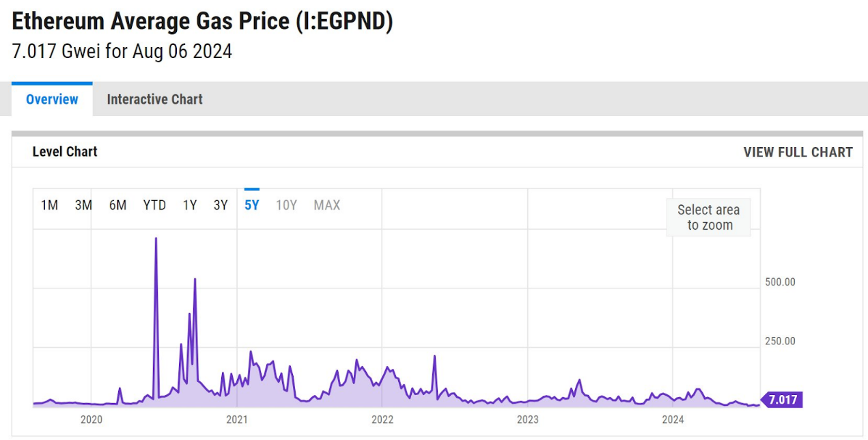Screen dimensions: 868x440
Task: Open the Interactive Chart tab
Action: pyautogui.click(x=154, y=100)
